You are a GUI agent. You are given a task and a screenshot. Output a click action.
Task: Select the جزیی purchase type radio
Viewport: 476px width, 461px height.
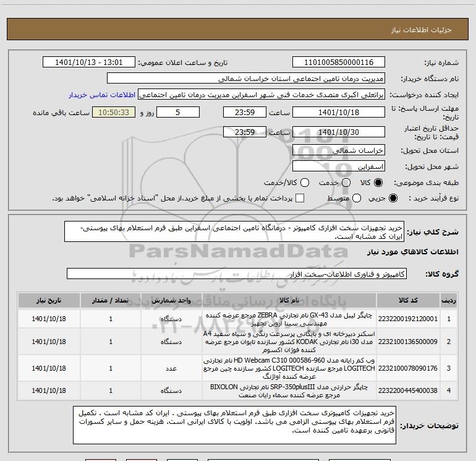point(393,199)
